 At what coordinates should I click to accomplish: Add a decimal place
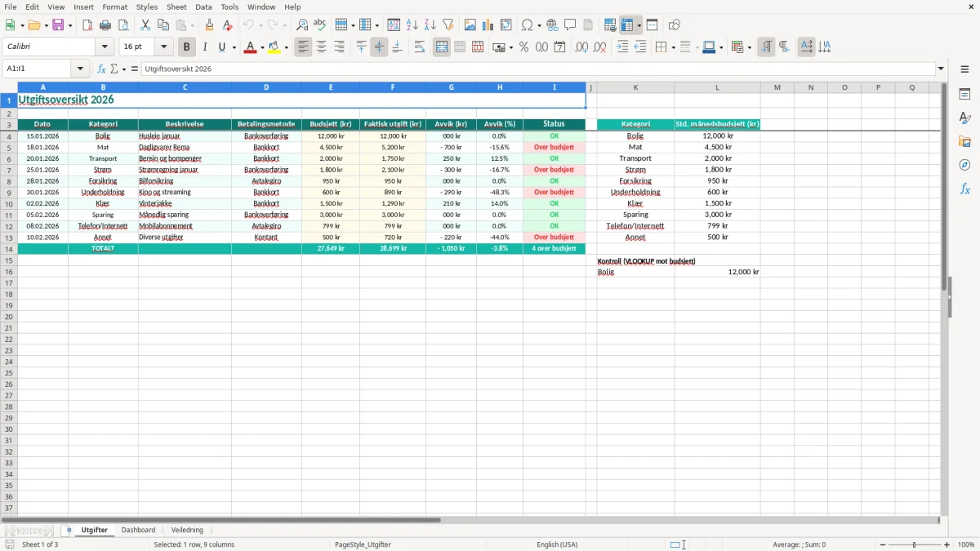click(582, 47)
